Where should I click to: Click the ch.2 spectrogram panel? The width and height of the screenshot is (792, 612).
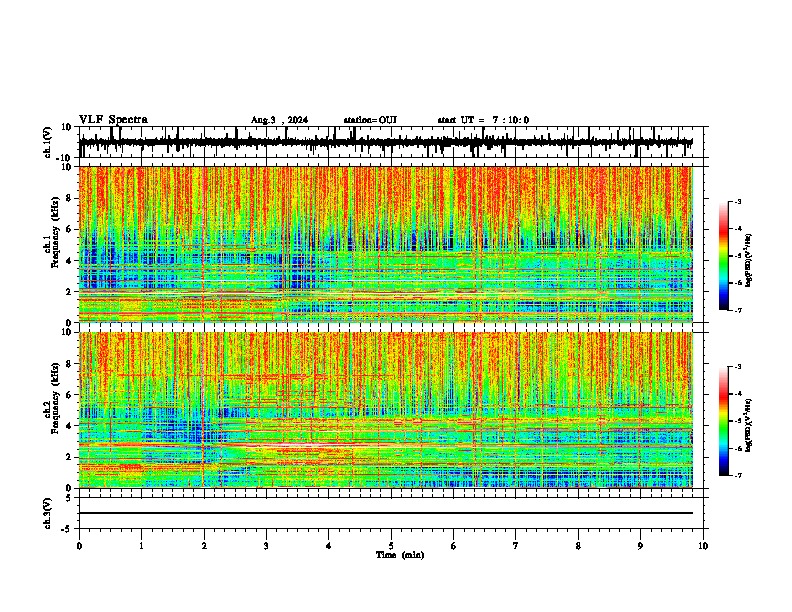[386, 410]
